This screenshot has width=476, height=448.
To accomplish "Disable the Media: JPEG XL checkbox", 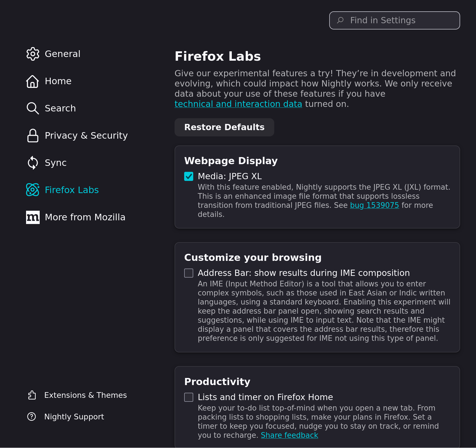I will (x=189, y=176).
